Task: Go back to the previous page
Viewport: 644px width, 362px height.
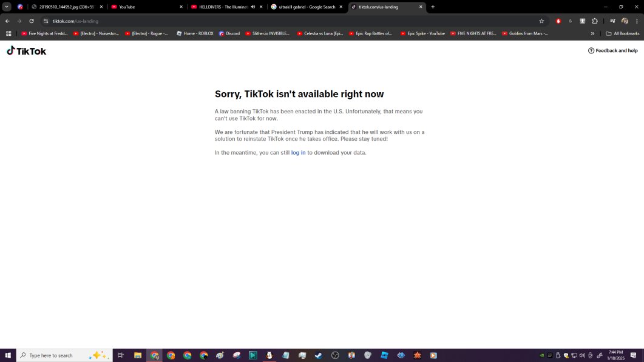Action: (7, 21)
